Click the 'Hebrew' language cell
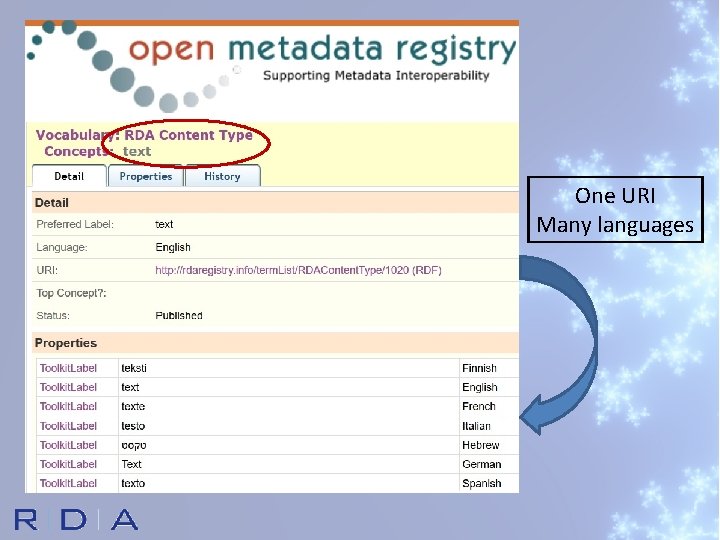This screenshot has width=720, height=540. tap(481, 445)
